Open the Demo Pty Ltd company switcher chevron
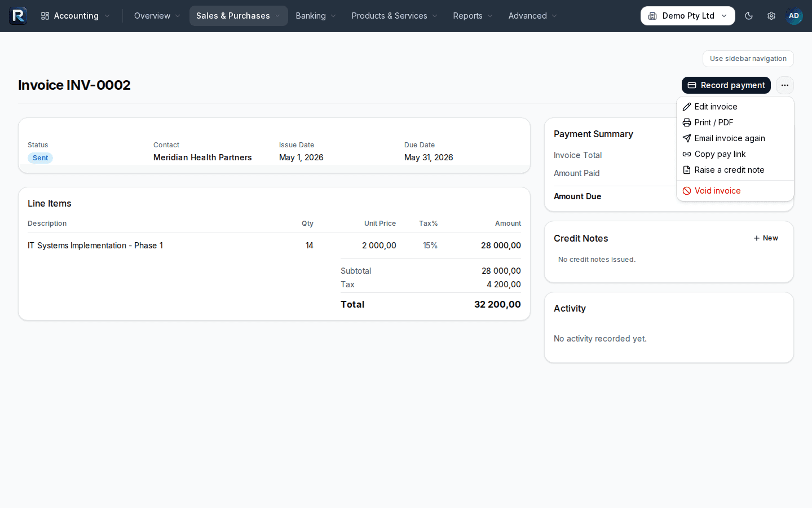The image size is (812, 508). click(724, 16)
